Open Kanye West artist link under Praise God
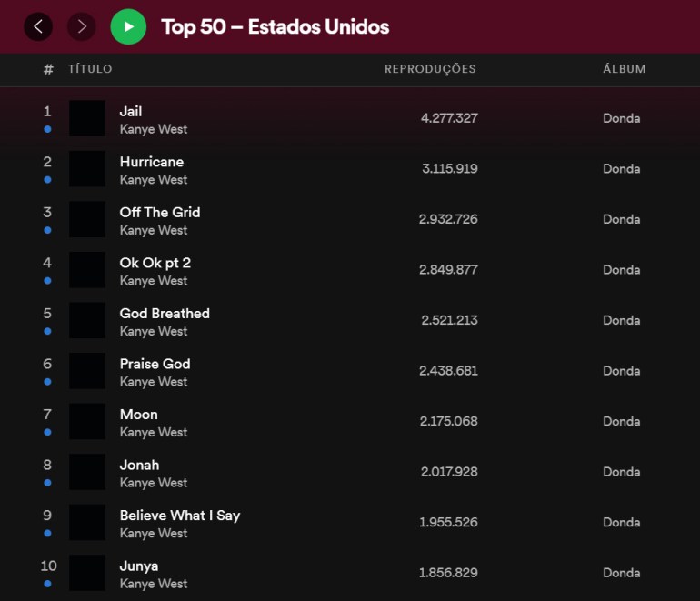Screen dimensions: 700x601 [x=153, y=382]
